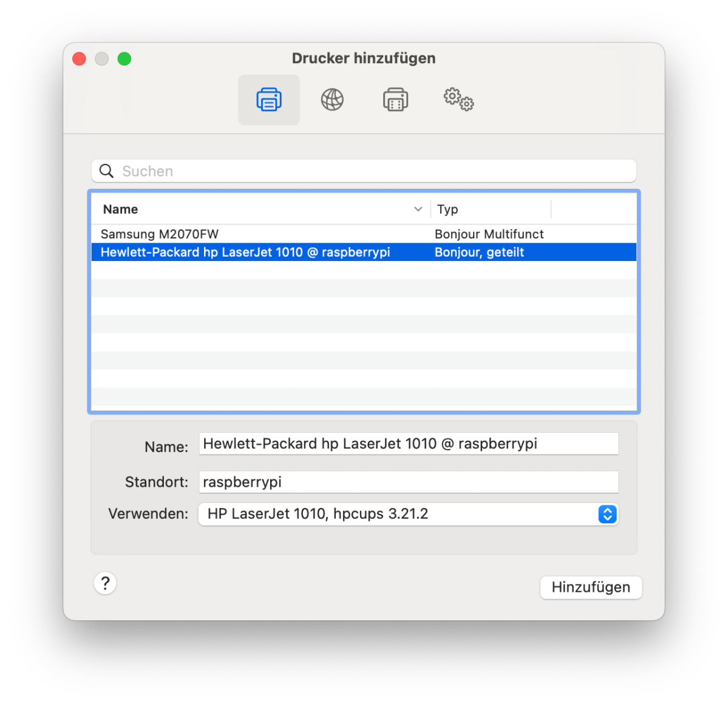
Task: Edit the Standort field containing raspberrypi
Action: tap(409, 482)
